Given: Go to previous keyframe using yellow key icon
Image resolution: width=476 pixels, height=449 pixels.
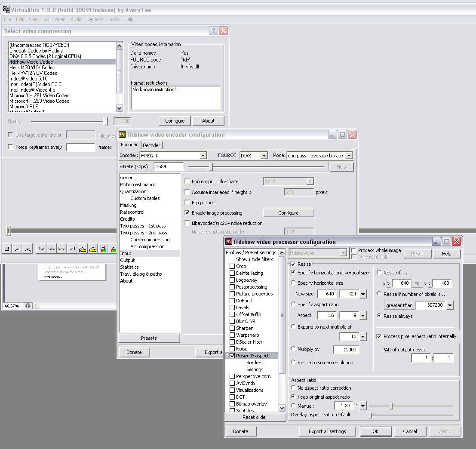Looking at the screenshot, I should pos(82,249).
